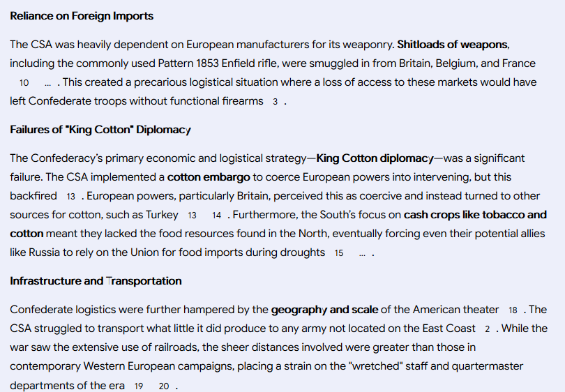Image resolution: width=565 pixels, height=392 pixels.
Task: Expand the ellipsis chip after citation 15
Action: (x=362, y=253)
